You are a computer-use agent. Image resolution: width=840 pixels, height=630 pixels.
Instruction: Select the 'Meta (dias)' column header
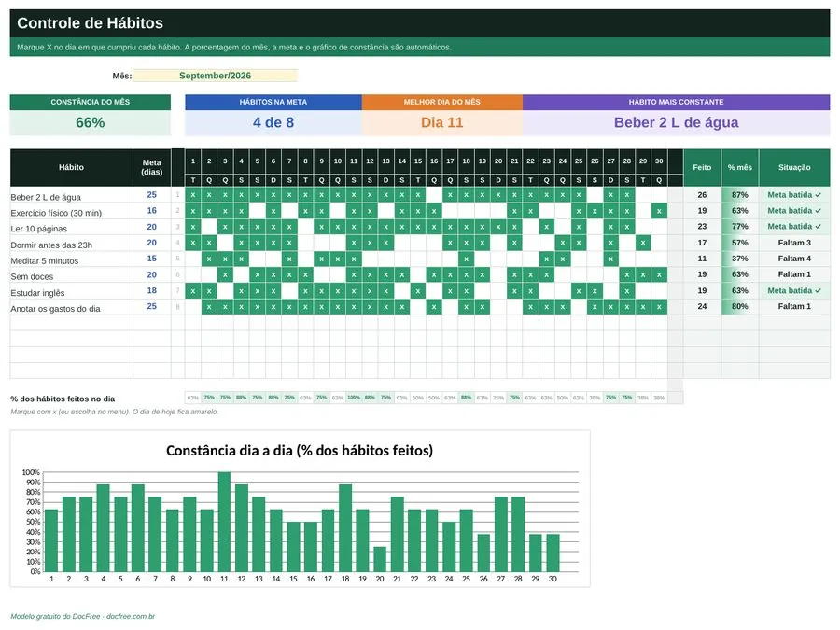(x=151, y=167)
